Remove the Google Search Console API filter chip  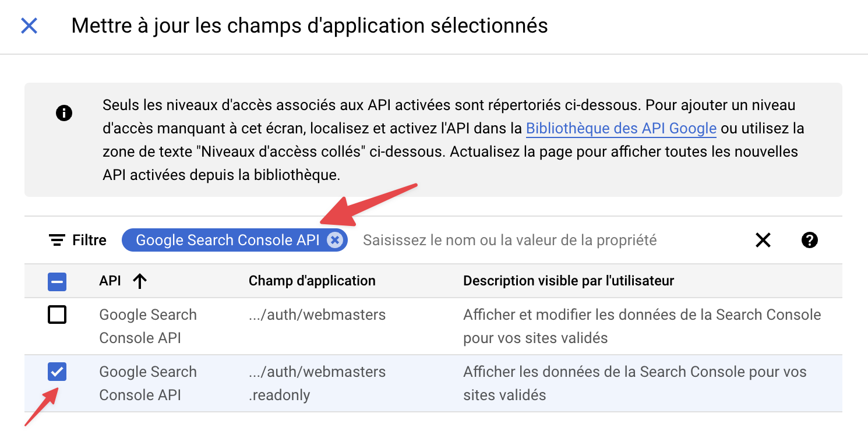[x=335, y=240]
